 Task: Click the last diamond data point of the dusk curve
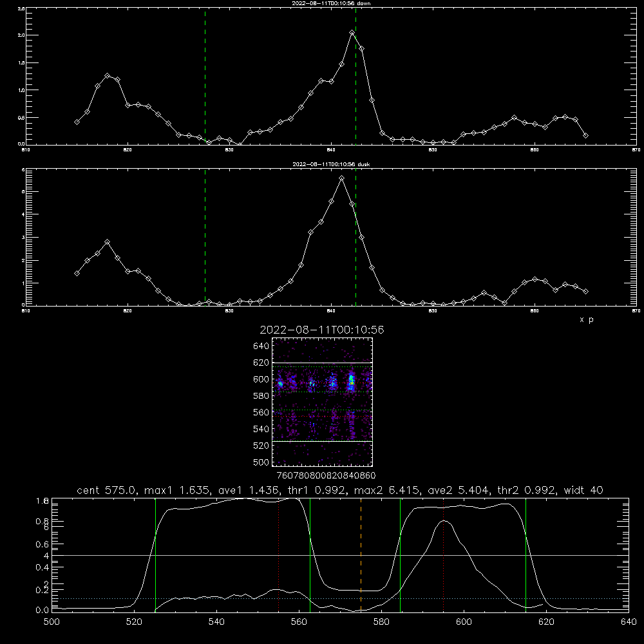point(585,292)
